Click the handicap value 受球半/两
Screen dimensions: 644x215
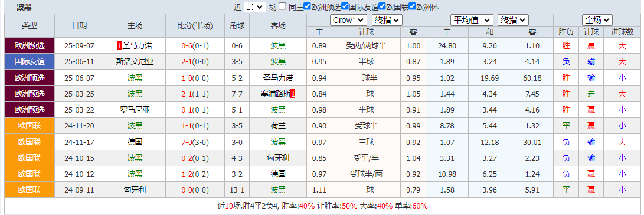[366, 174]
